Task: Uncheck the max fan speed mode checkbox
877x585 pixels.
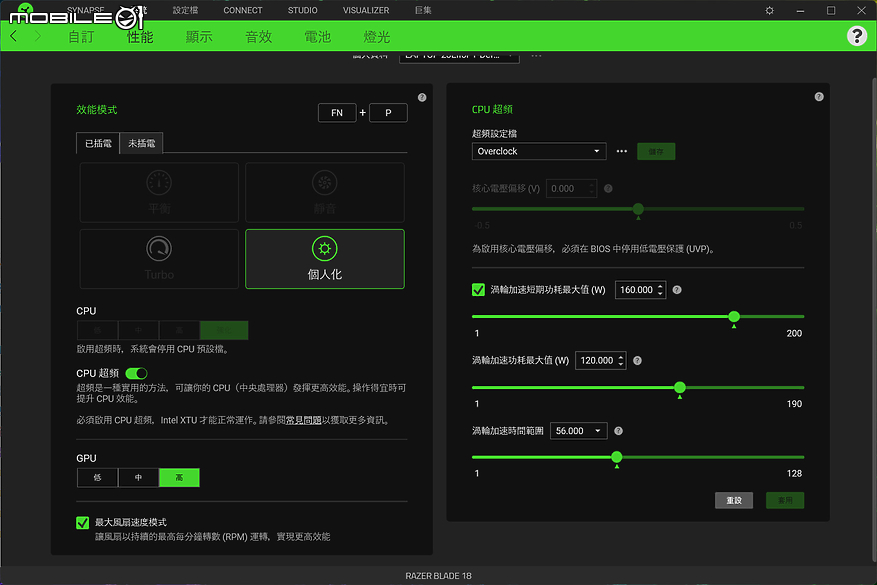Action: (82, 522)
